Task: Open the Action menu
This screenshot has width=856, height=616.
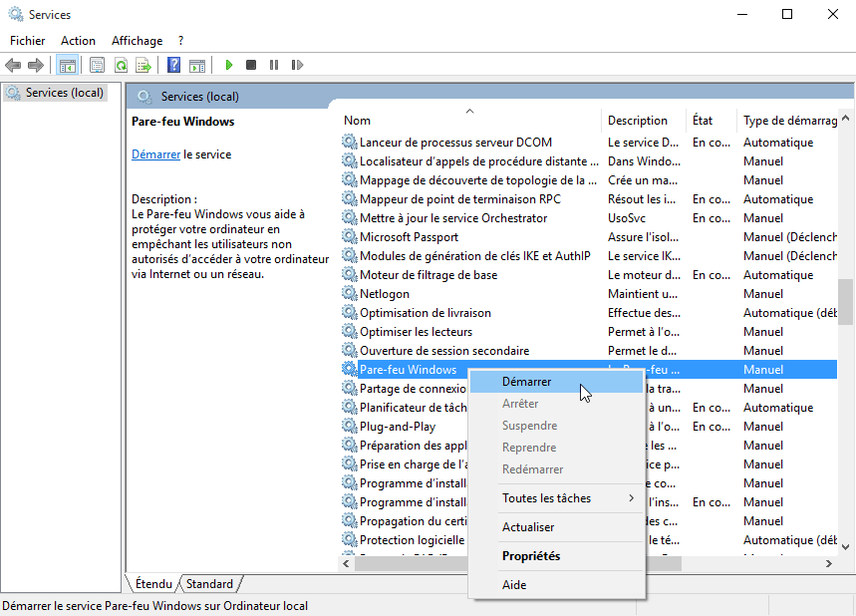Action: 78,41
